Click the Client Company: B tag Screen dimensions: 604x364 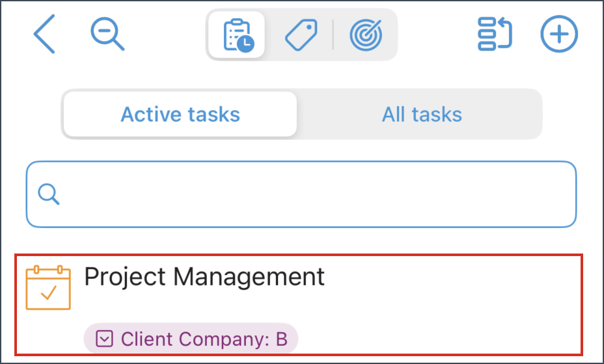(x=191, y=339)
